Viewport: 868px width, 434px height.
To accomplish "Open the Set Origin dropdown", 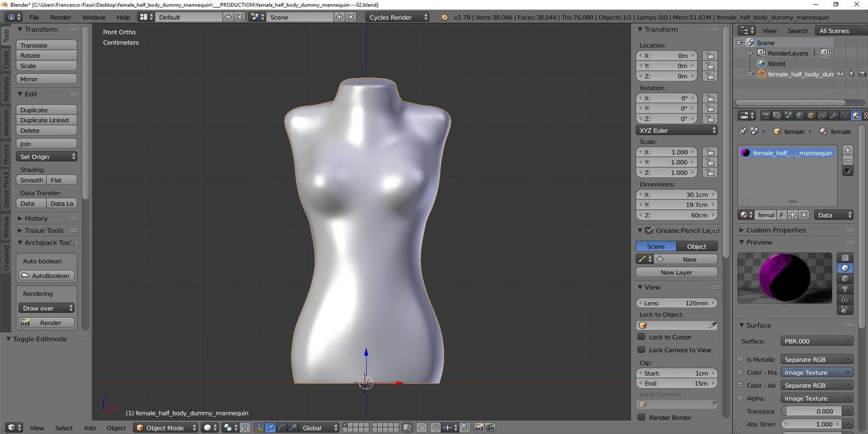I will point(47,157).
